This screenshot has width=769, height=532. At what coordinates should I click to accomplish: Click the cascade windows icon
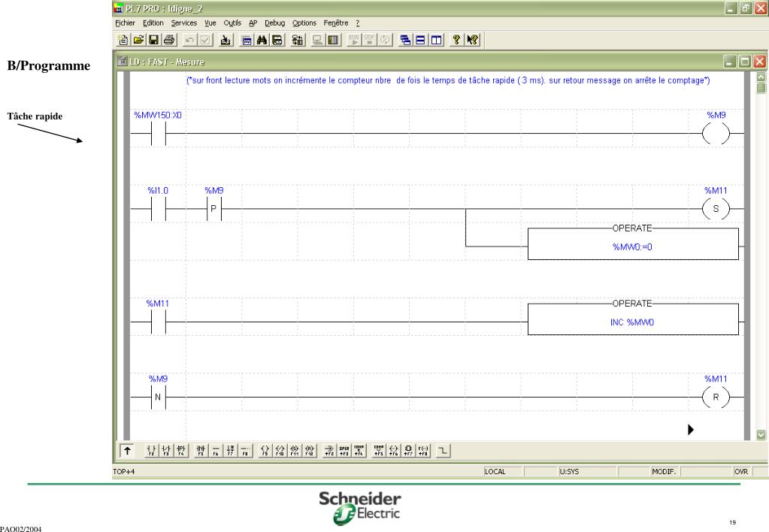coord(405,41)
